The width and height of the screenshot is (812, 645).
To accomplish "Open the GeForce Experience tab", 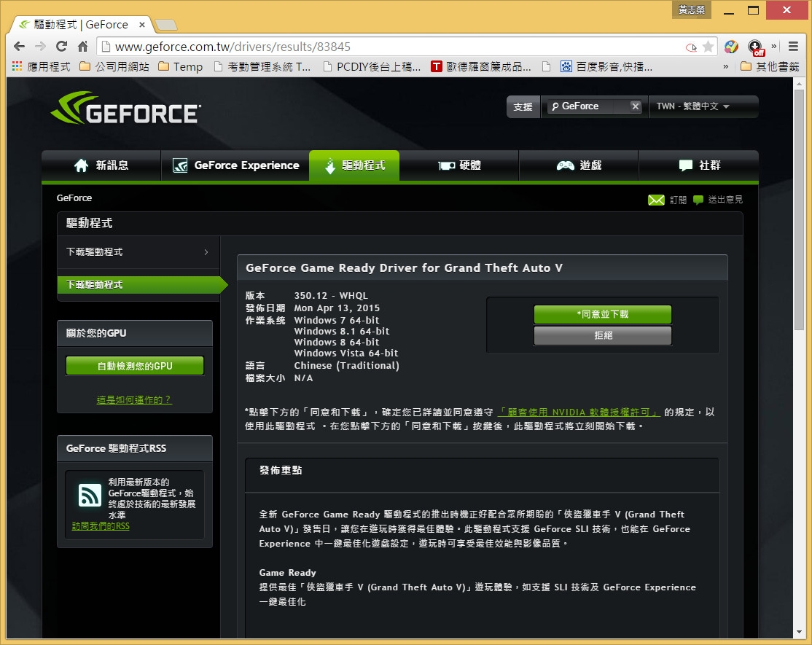I will 235,165.
